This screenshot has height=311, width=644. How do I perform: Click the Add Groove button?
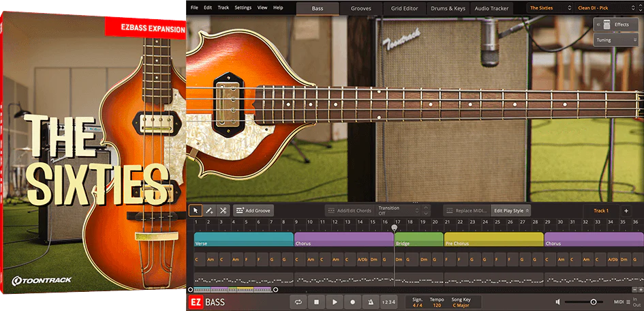click(x=254, y=211)
